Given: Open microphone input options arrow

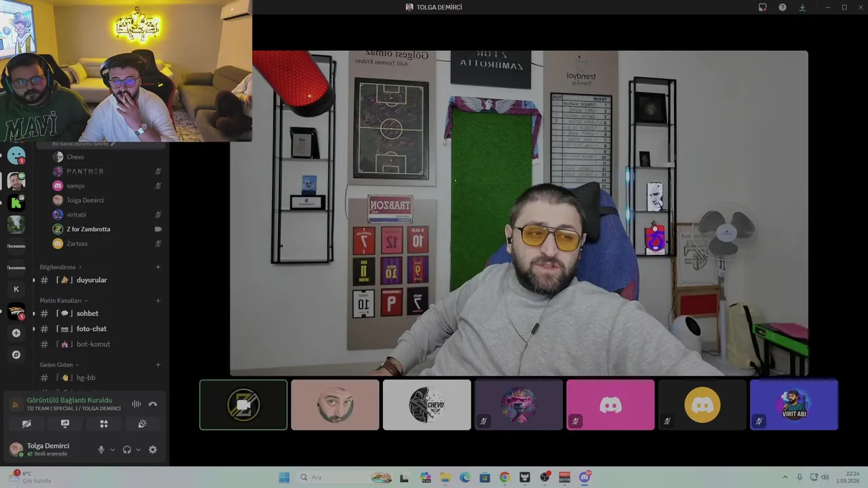Looking at the screenshot, I should tap(112, 449).
